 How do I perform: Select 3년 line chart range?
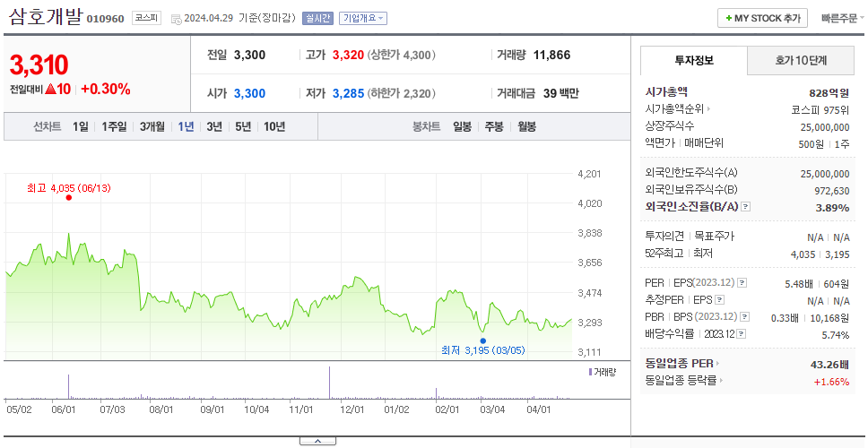[214, 126]
